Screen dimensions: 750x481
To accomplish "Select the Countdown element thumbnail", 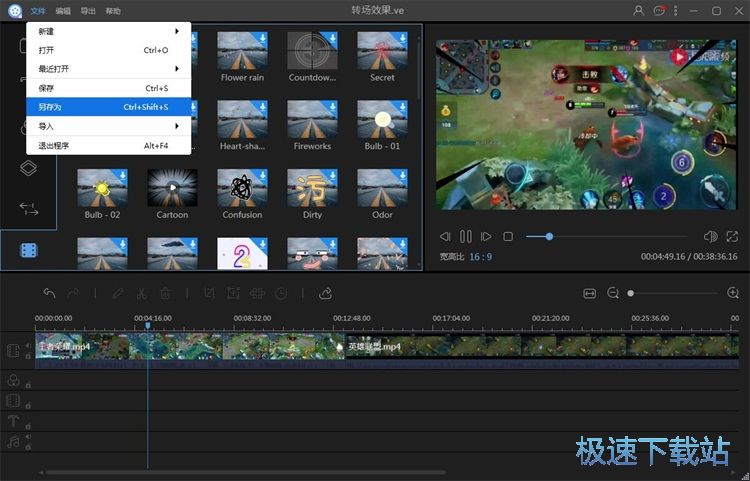I will tap(312, 50).
